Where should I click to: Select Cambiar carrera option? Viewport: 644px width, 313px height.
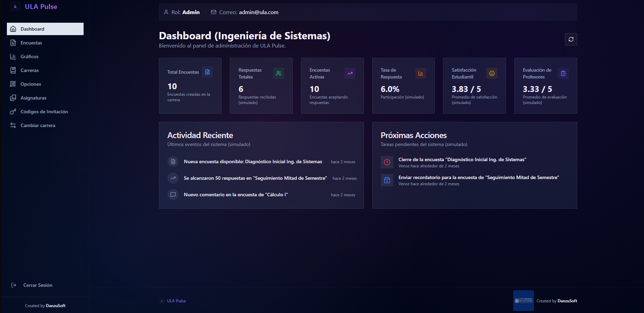[45, 125]
